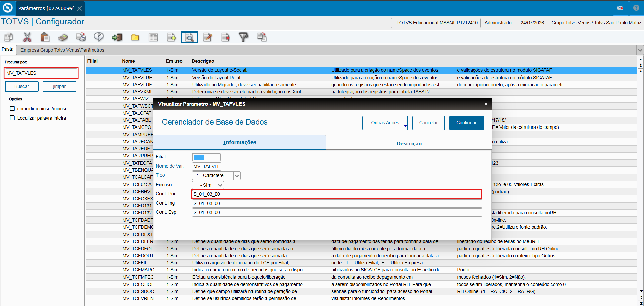Viewport: 644px width, 306px height.
Task: Click the Cont. Esp input field
Action: click(337, 212)
